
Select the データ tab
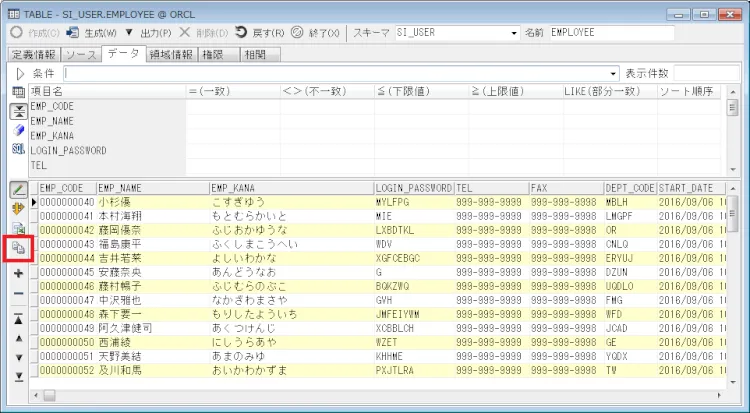(x=123, y=54)
